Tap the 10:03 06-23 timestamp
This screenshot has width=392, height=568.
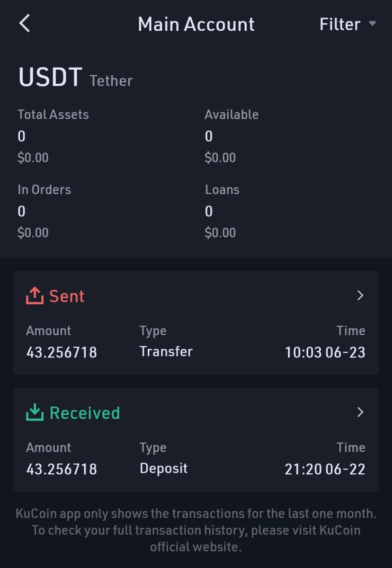(325, 352)
